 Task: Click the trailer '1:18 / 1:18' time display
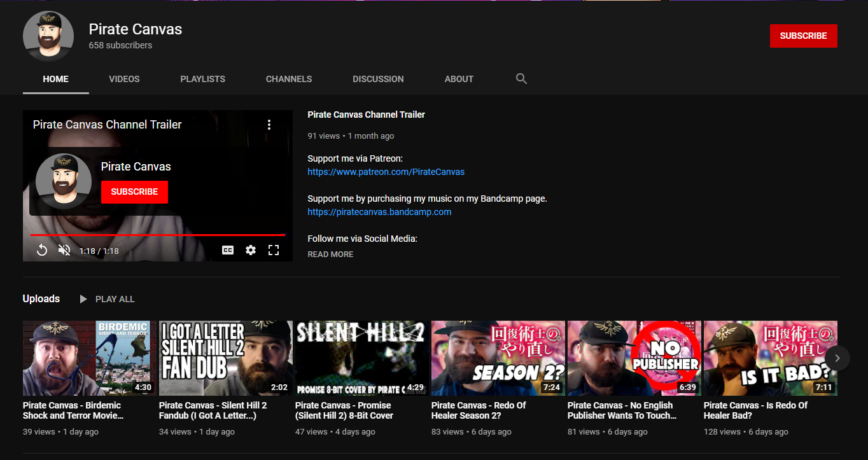(99, 251)
